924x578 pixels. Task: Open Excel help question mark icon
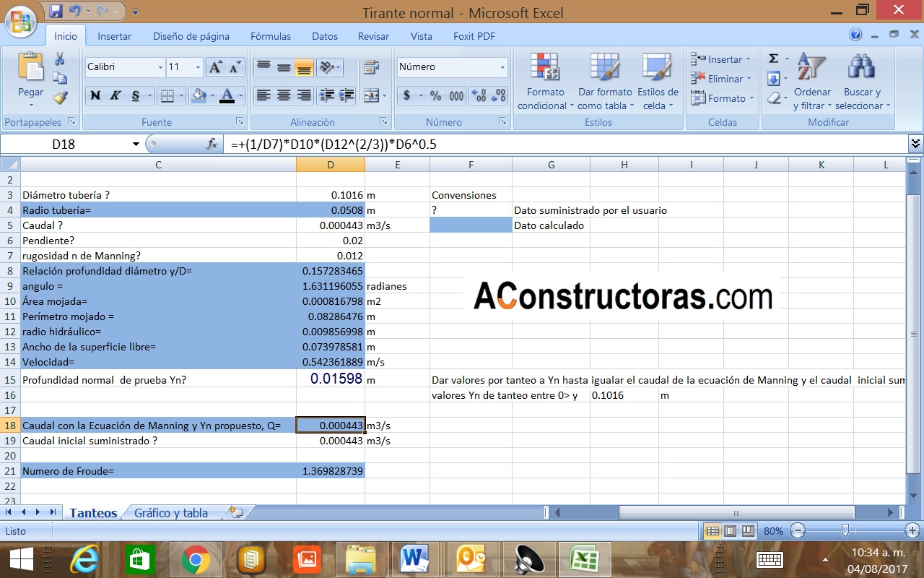coord(855,35)
